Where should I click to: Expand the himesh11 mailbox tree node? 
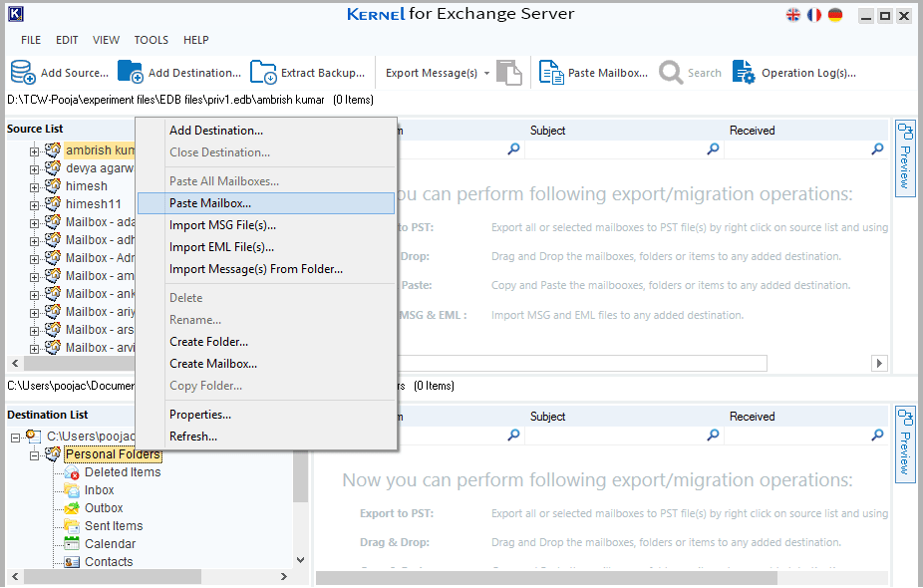tap(34, 204)
